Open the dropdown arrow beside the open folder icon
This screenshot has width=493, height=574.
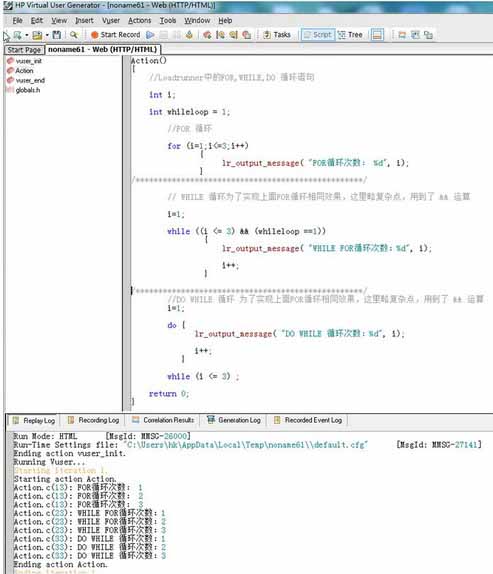pos(47,35)
